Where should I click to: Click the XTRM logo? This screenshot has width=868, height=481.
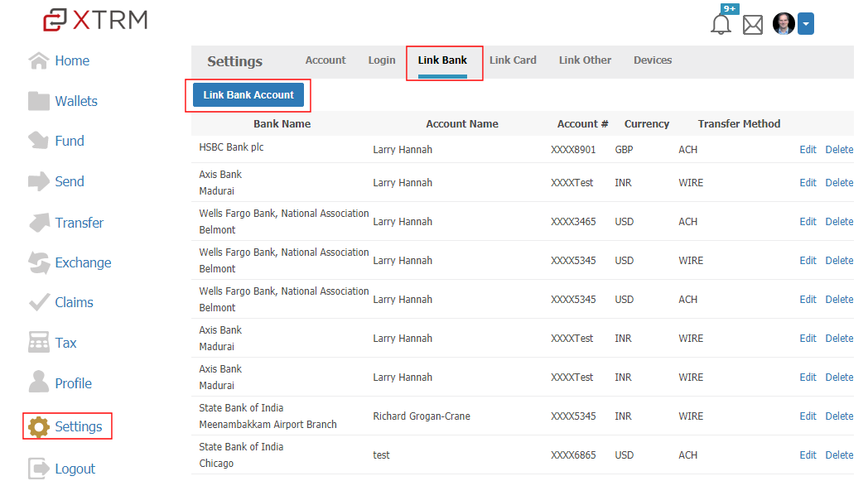coord(96,20)
